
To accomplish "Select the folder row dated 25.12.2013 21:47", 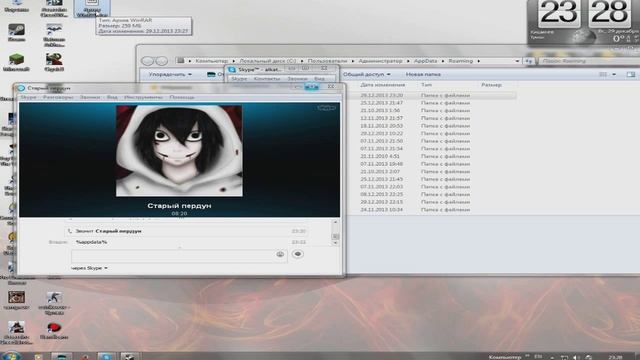I will 431,103.
